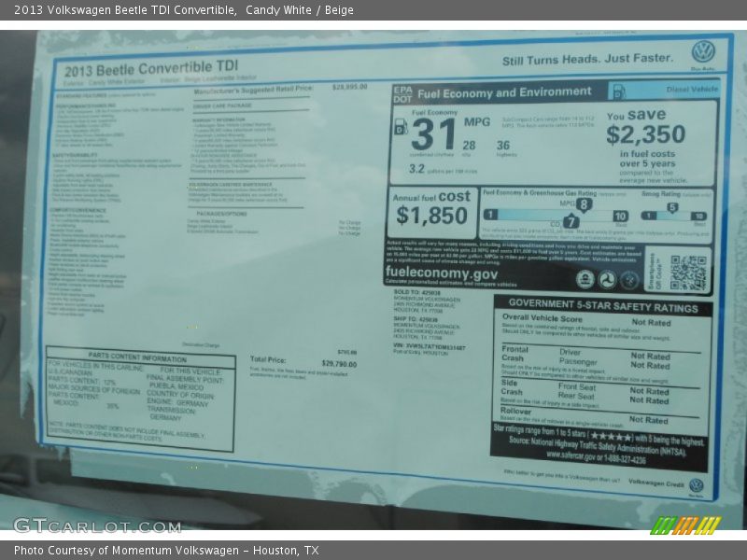747x560 pixels.
Task: Click the "Side Crash" label
Action: coord(512,387)
